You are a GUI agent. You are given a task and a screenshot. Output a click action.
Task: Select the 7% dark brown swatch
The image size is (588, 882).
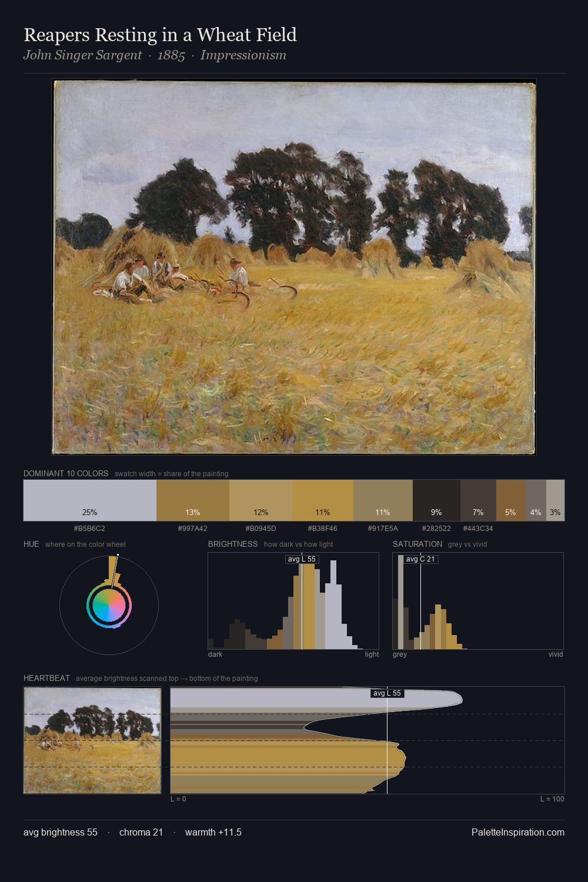pyautogui.click(x=478, y=500)
